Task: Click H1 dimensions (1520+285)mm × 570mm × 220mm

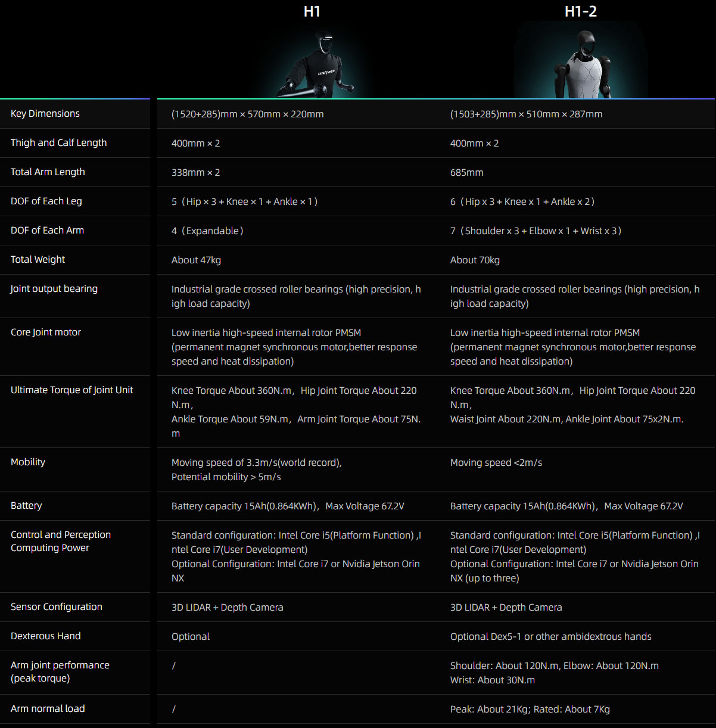Action: (x=248, y=114)
